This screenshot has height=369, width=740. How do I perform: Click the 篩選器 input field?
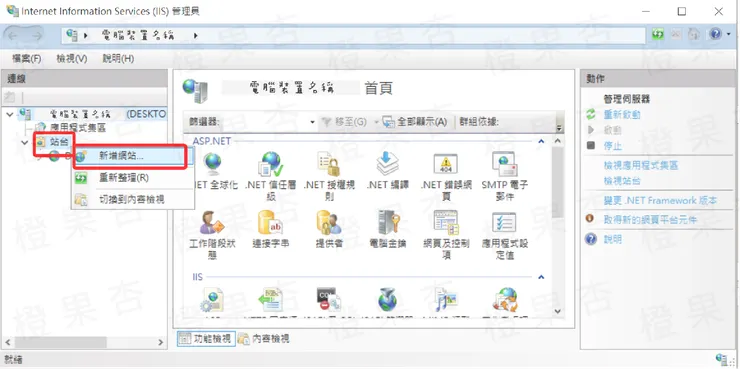click(265, 122)
